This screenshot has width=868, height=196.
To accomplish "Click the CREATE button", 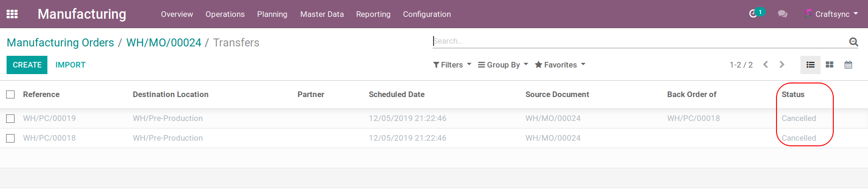I will [x=27, y=65].
